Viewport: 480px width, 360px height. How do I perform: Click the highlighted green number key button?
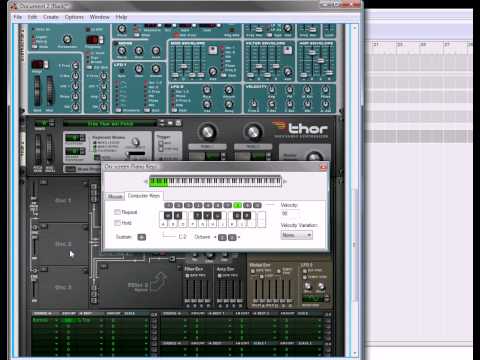[x=237, y=205]
